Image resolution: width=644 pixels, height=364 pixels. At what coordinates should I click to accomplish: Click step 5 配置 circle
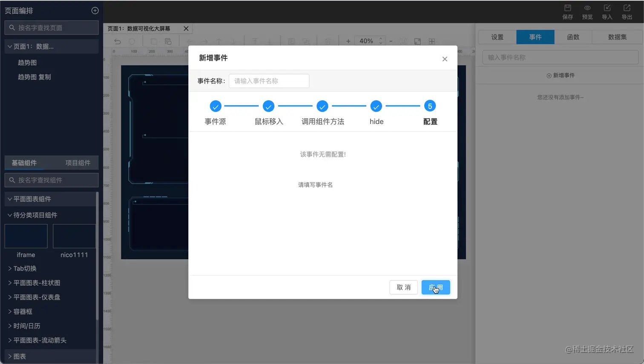tap(430, 106)
